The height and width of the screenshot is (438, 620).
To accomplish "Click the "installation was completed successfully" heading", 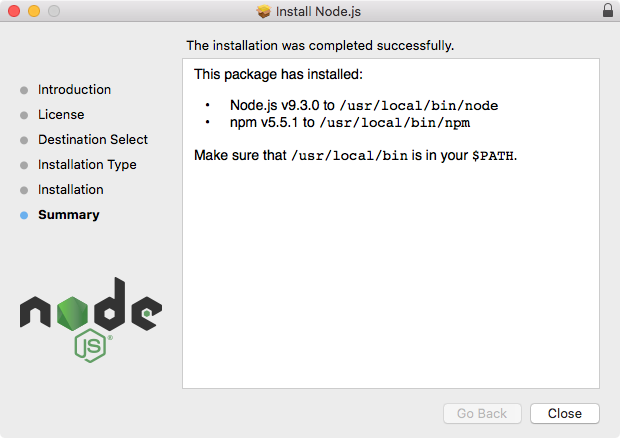I will 320,45.
